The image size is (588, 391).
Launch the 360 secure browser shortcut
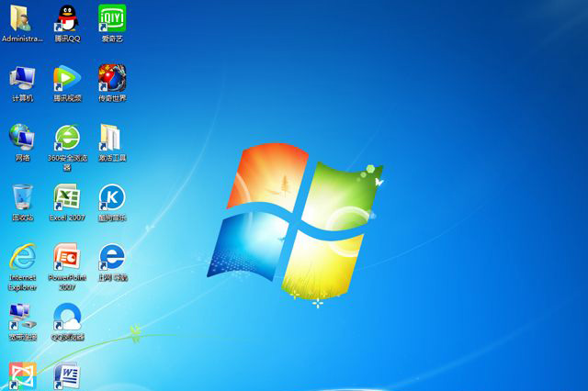pyautogui.click(x=67, y=138)
